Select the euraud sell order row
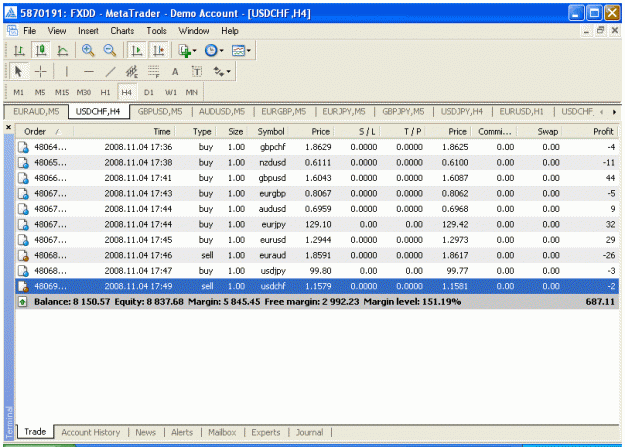625x447 pixels. [317, 255]
